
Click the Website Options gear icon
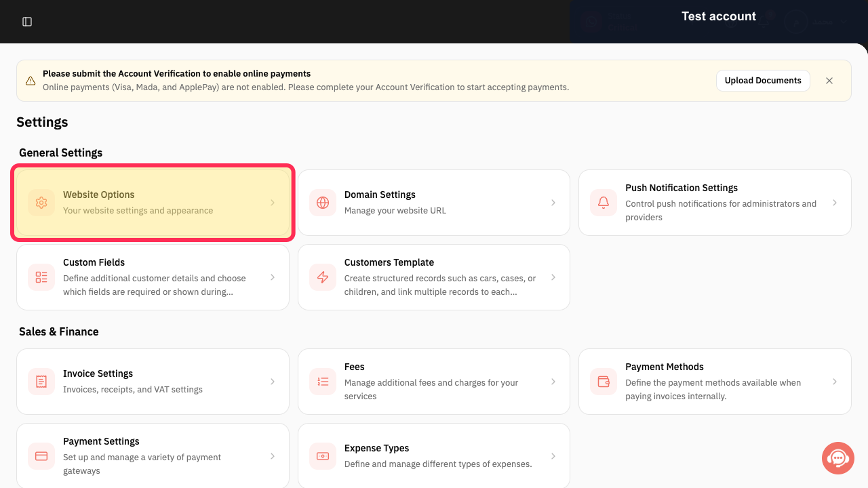click(x=41, y=203)
